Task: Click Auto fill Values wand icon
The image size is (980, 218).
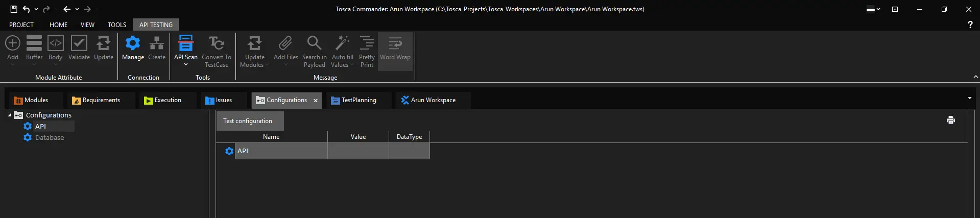Action: 342,43
